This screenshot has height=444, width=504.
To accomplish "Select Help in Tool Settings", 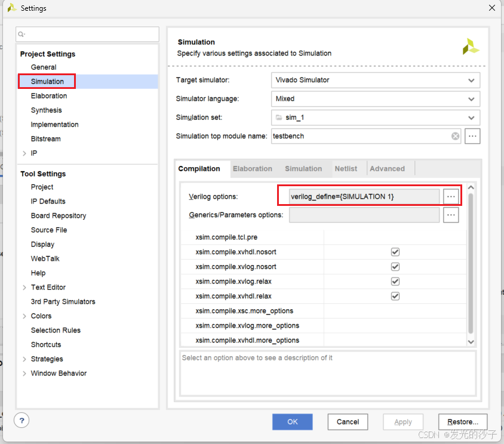I will [x=38, y=273].
